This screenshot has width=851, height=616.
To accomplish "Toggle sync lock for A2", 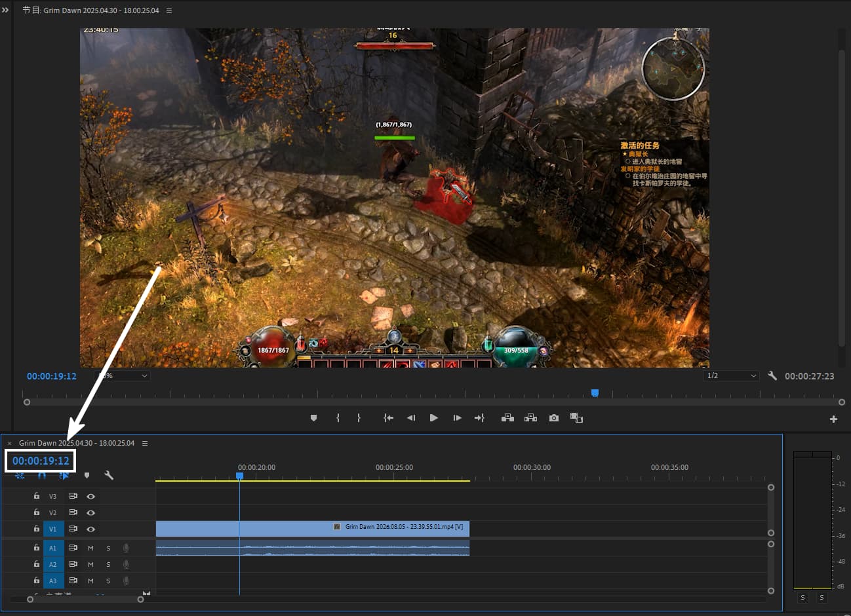I will pyautogui.click(x=73, y=564).
